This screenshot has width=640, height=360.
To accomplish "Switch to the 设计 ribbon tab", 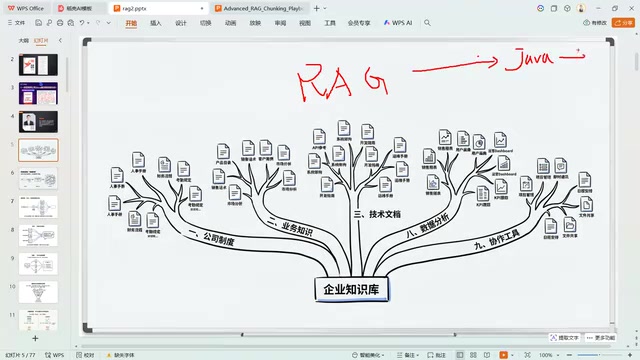I will pos(181,23).
